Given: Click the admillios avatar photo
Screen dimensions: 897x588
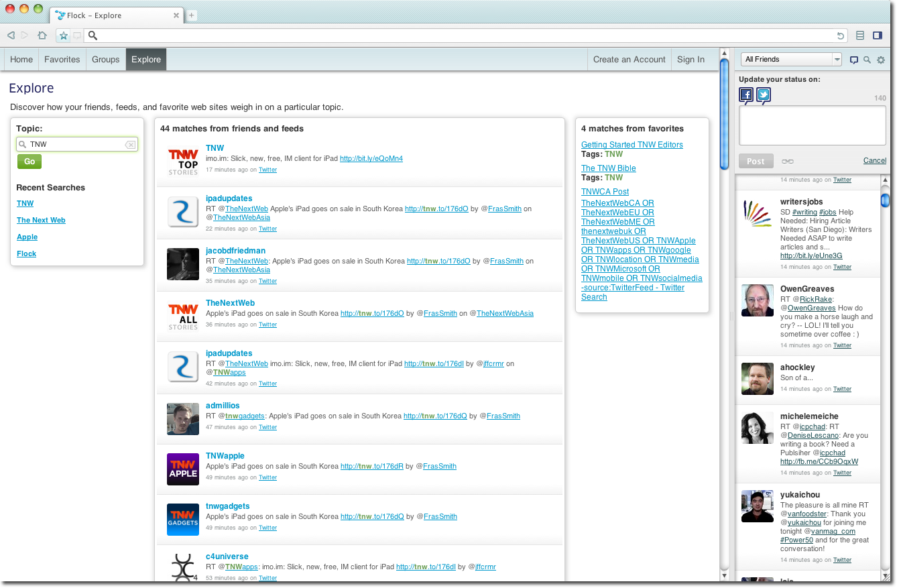Looking at the screenshot, I should tap(183, 419).
